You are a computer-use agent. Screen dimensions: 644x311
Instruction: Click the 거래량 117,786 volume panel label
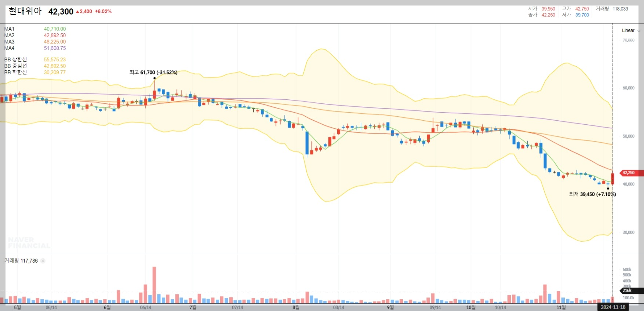pos(21,261)
